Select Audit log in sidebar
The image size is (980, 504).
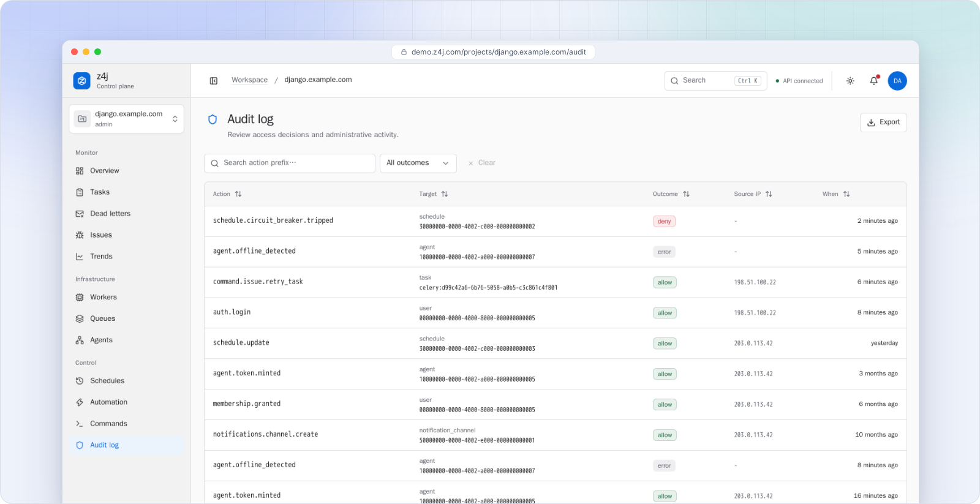click(127, 445)
